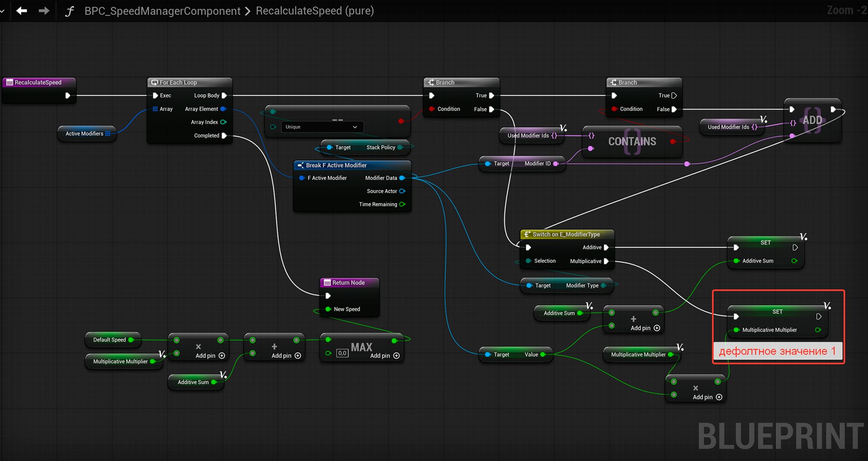Select the Active Modifiers variable node

point(87,134)
